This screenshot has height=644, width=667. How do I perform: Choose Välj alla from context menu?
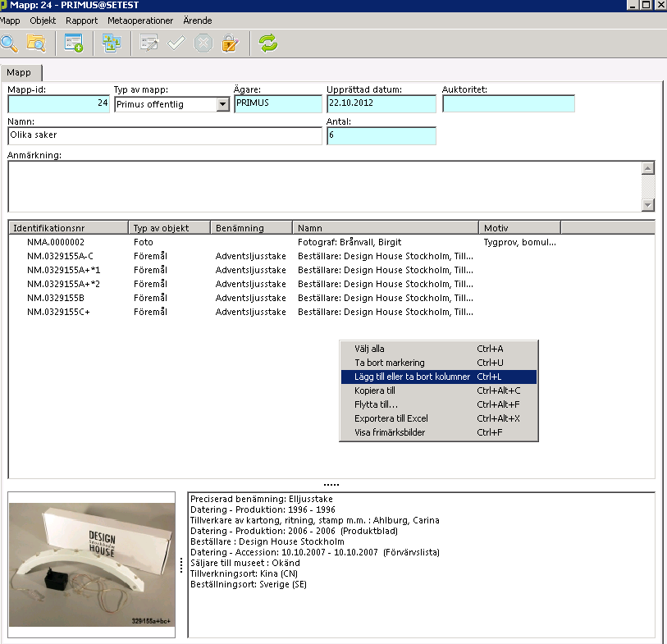click(439, 349)
